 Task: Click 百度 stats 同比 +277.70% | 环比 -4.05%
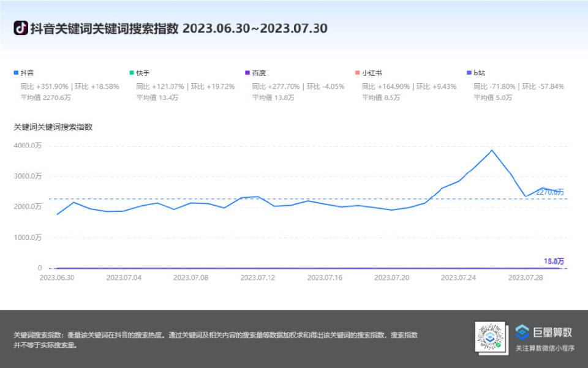pyautogui.click(x=298, y=86)
